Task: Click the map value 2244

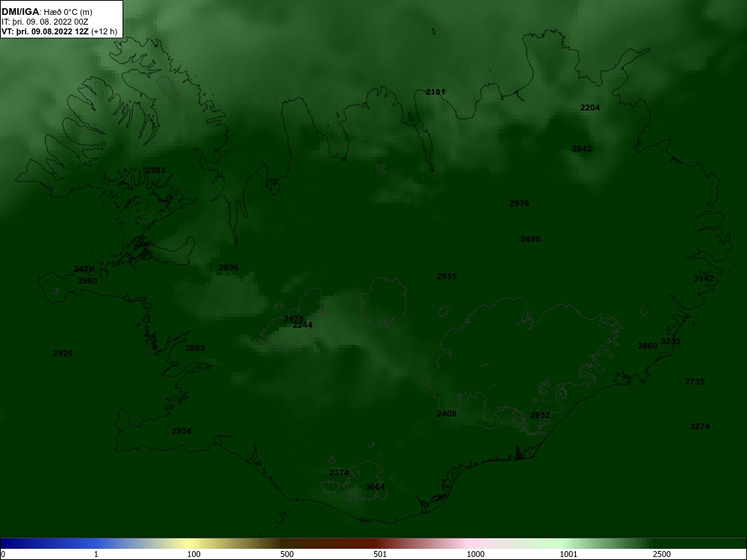Action: click(303, 326)
